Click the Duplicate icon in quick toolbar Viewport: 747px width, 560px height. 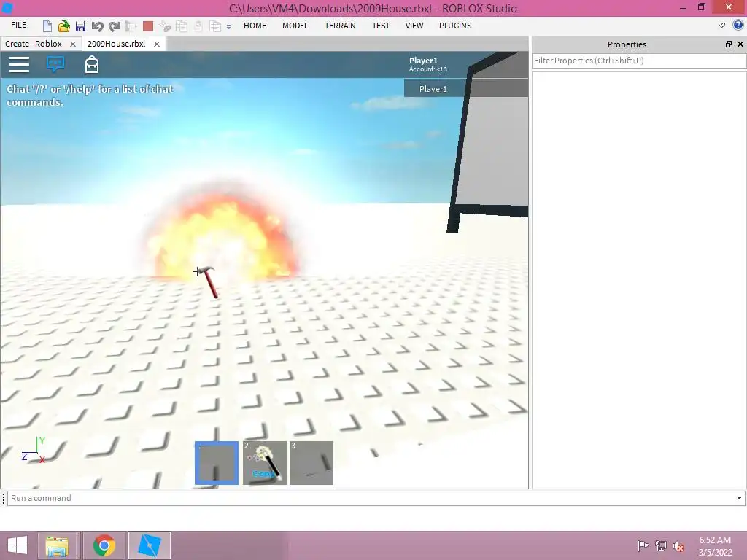(215, 26)
